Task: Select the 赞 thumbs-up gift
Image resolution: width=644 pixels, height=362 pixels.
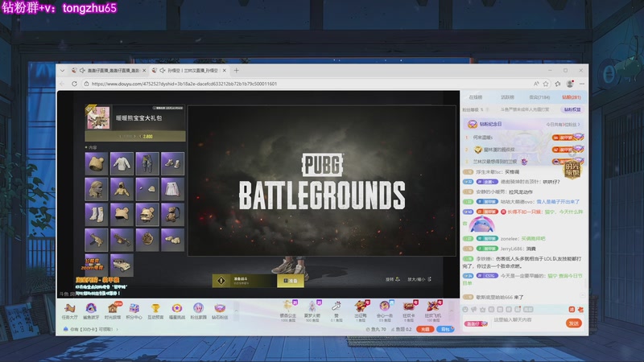Action: coord(336,311)
